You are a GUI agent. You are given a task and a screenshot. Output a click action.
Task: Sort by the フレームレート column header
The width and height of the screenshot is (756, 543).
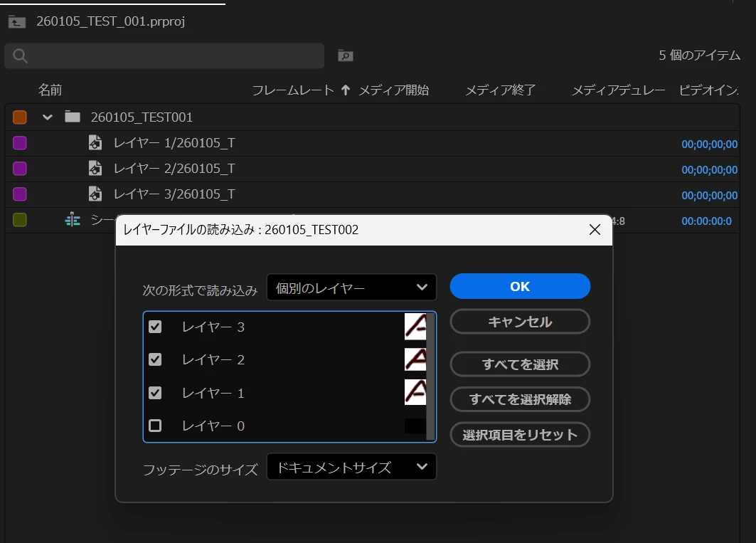[293, 90]
